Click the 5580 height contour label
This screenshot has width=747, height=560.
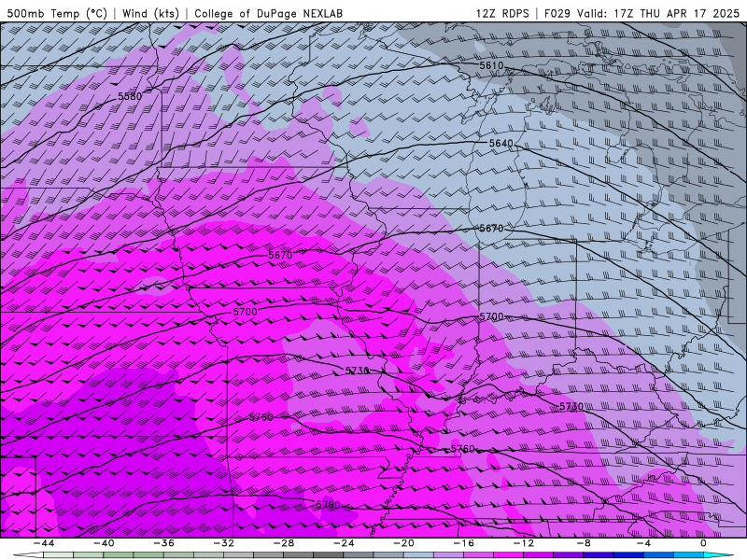[x=130, y=96]
